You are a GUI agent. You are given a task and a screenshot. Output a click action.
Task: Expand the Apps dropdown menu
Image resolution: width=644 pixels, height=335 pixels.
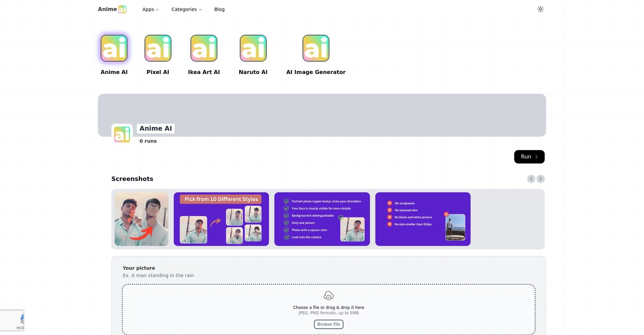[x=151, y=9]
